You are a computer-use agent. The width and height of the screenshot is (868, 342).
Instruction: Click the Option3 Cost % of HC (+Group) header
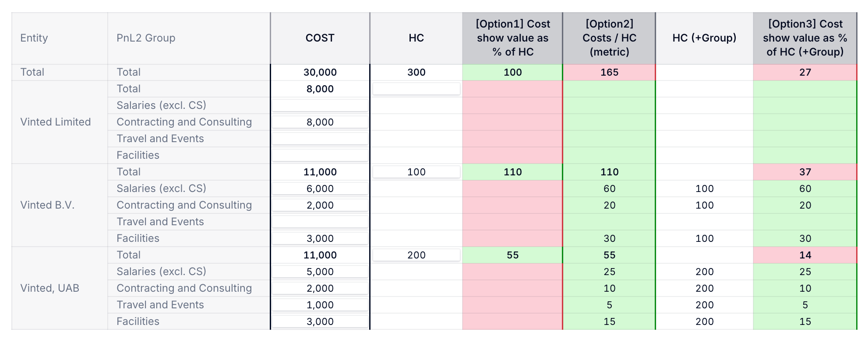coord(805,38)
